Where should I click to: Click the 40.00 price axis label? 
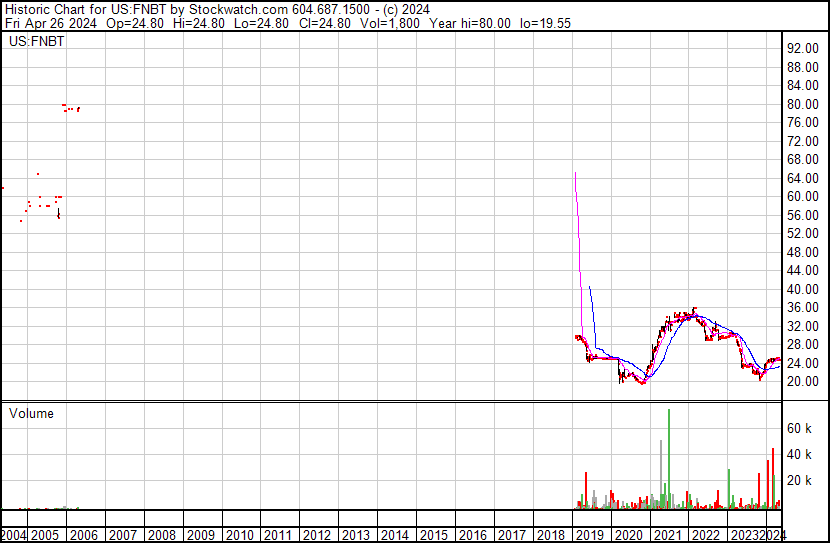click(x=803, y=289)
